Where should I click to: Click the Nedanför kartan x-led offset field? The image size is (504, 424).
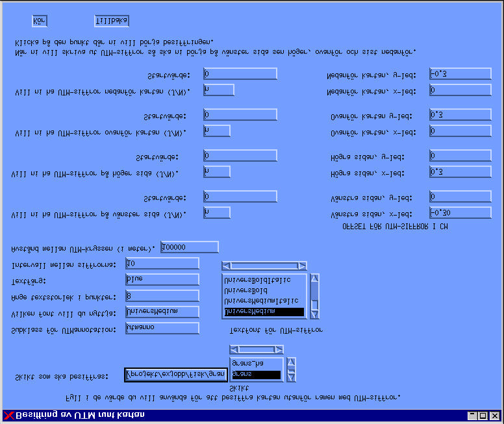[x=460, y=90]
